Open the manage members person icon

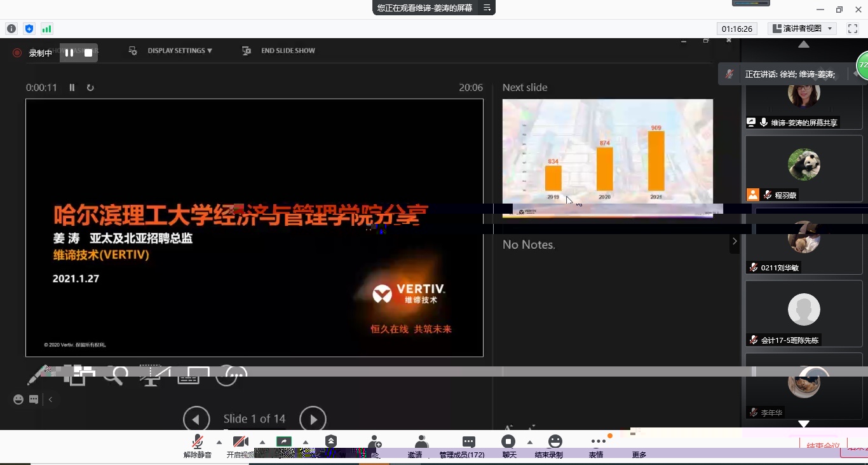pyautogui.click(x=421, y=442)
